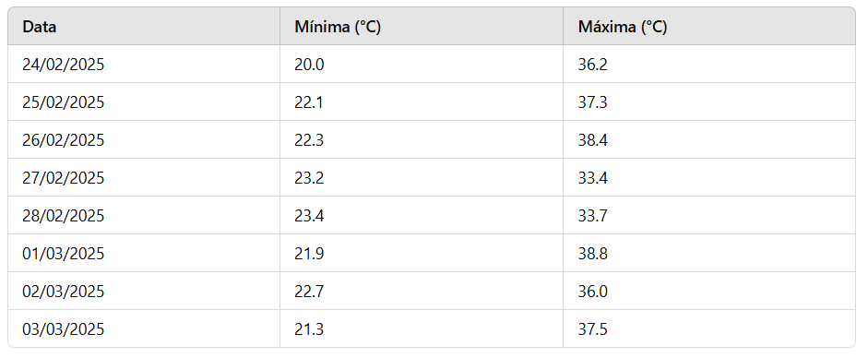Select the date cell 03/03/2025
The height and width of the screenshot is (358, 868).
click(63, 329)
